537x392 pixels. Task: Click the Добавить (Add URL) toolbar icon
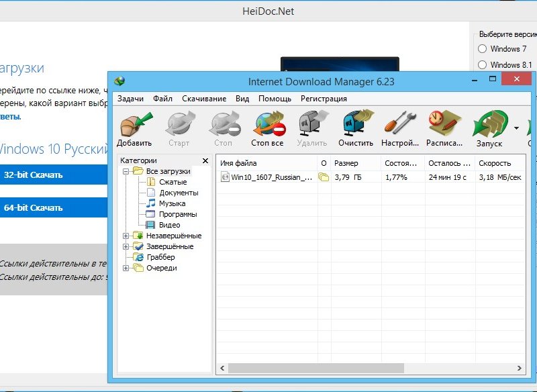point(136,125)
